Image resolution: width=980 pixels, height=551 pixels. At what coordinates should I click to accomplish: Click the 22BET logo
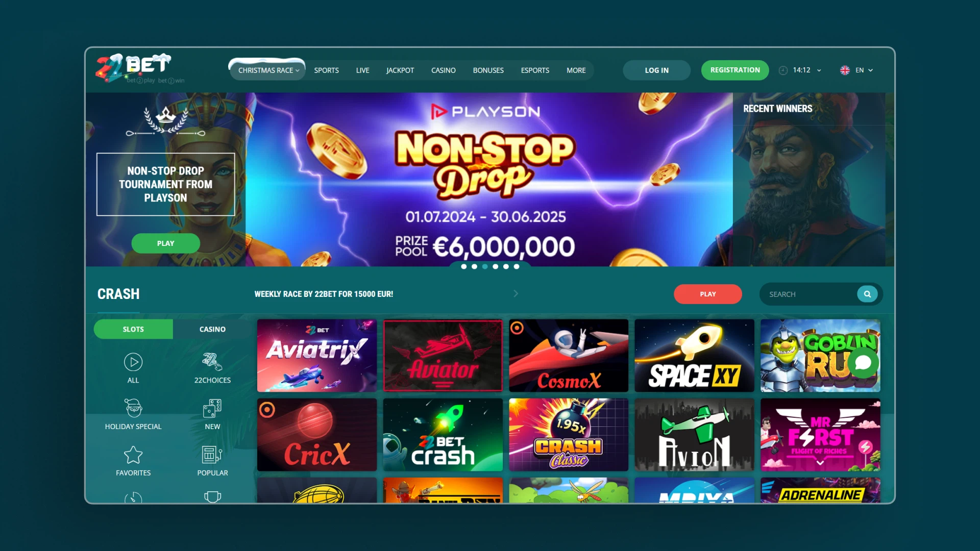coord(134,68)
